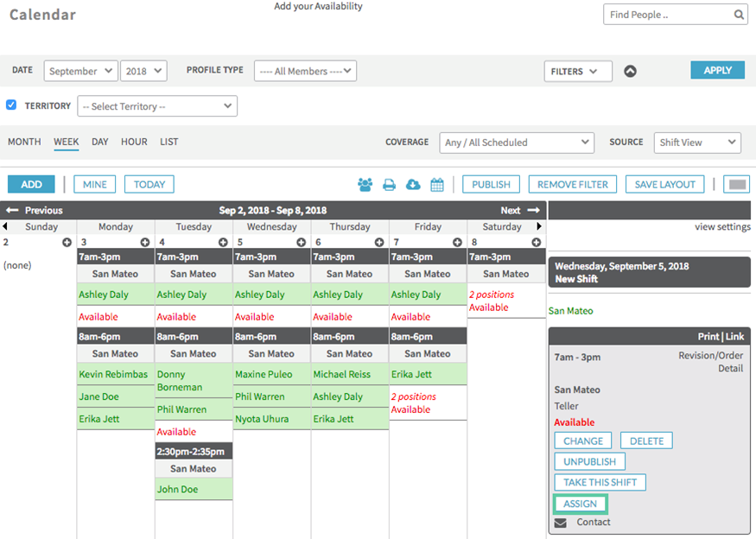This screenshot has width=756, height=539.
Task: Select Maxine Puleo shift on Wednesday
Action: click(272, 374)
